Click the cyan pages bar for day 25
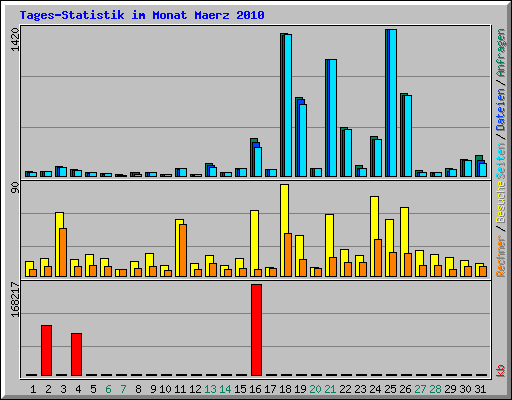 pyautogui.click(x=393, y=103)
